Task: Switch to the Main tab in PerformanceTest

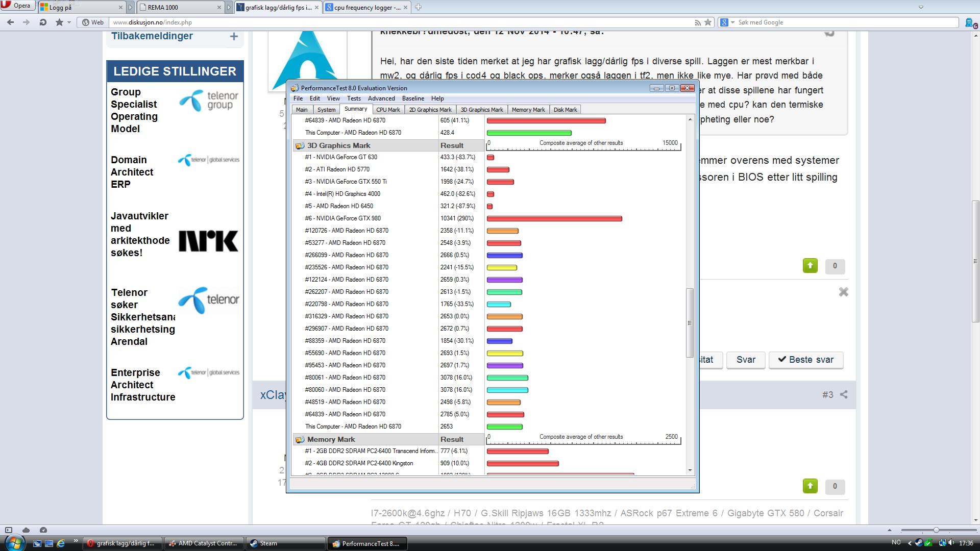Action: coord(302,110)
